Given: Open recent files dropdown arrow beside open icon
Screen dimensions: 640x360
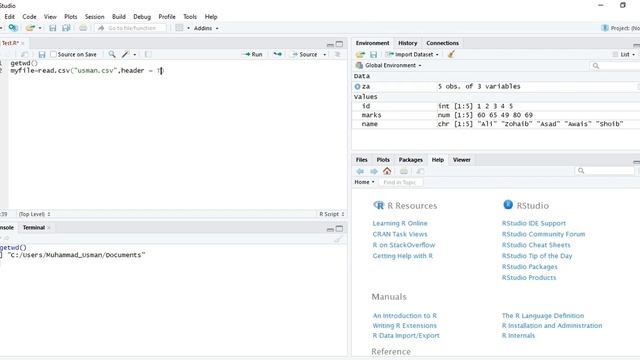Looking at the screenshot, I should pos(40,28).
